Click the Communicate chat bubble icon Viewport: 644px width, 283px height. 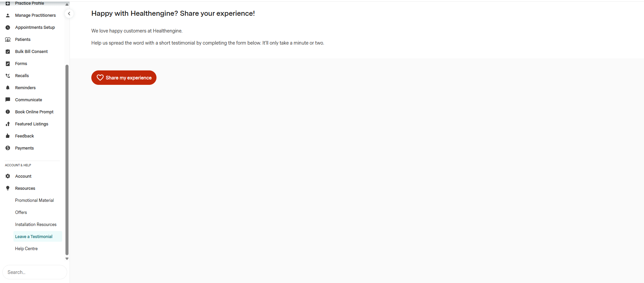pos(8,100)
